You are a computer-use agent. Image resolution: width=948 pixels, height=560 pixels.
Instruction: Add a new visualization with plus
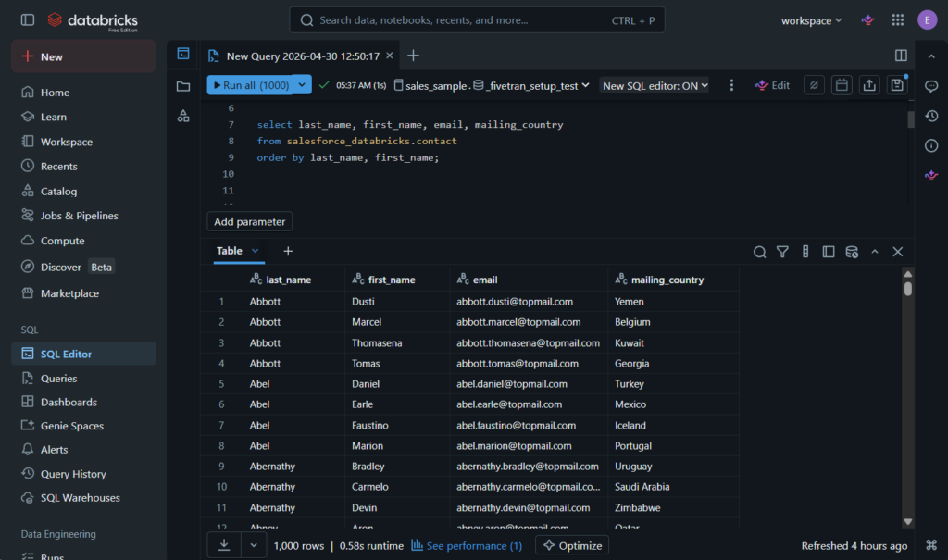(x=288, y=251)
